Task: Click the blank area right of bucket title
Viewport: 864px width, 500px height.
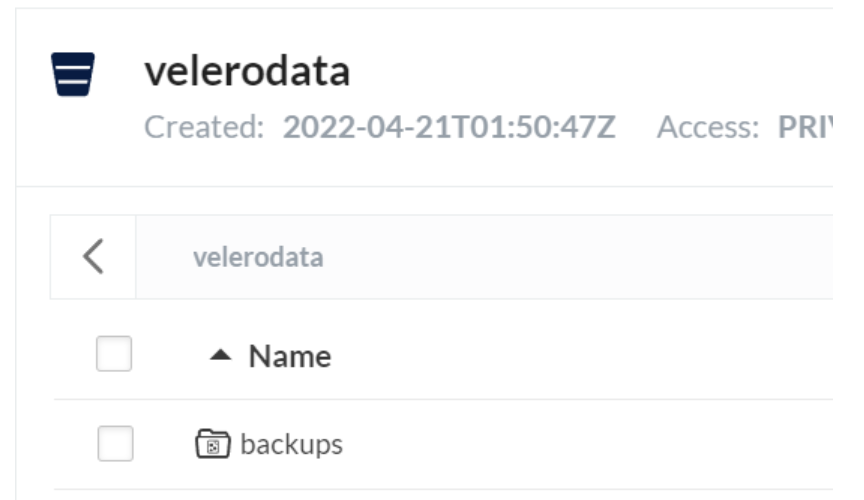Action: pos(600,72)
